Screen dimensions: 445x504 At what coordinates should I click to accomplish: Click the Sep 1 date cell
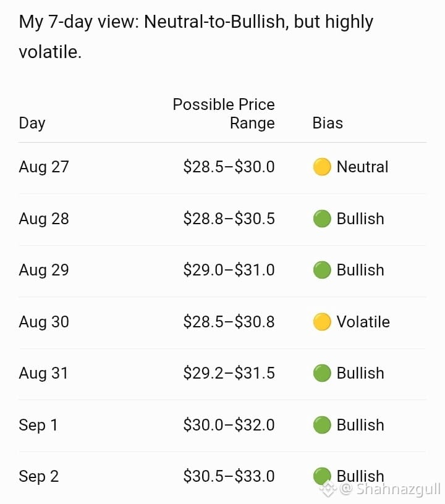38,425
